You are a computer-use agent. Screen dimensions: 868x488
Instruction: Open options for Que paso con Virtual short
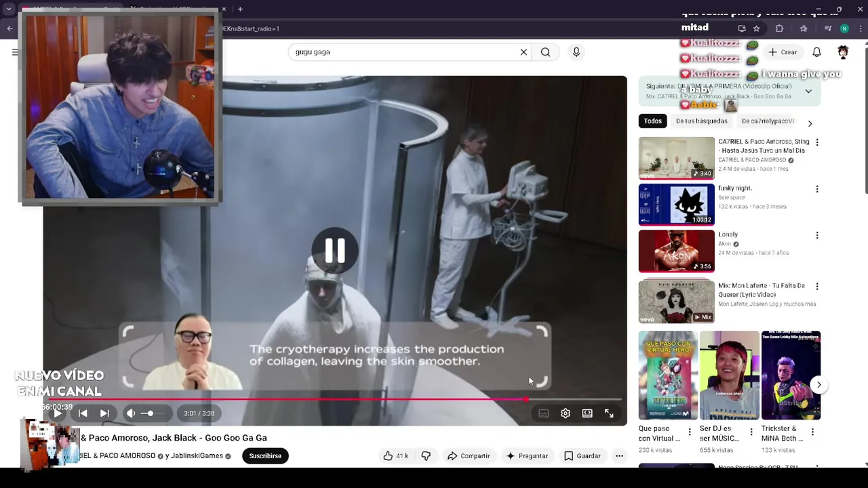point(690,432)
